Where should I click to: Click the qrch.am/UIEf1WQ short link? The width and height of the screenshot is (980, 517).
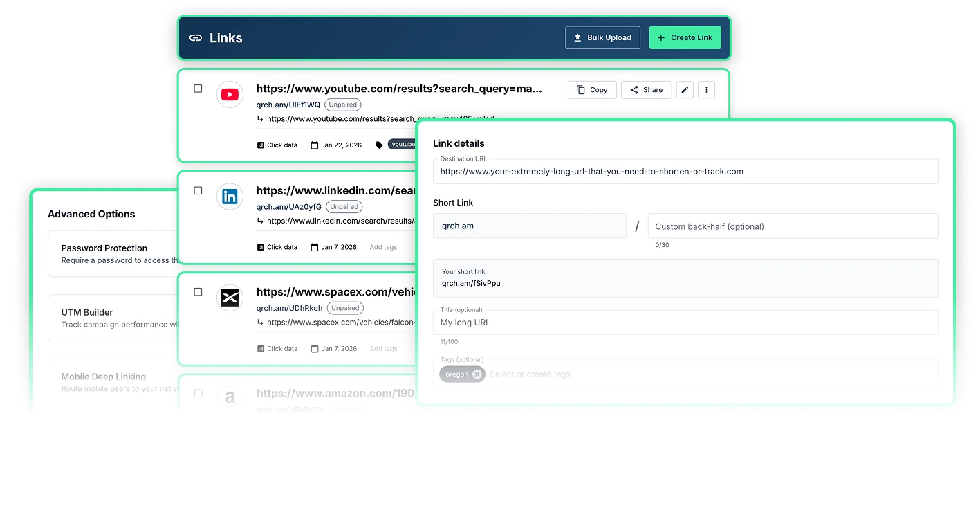[288, 105]
